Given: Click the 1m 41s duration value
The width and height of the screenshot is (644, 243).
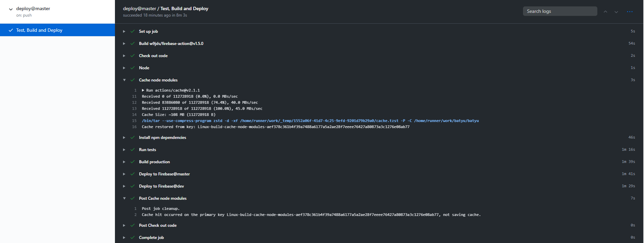Looking at the screenshot, I should [x=628, y=174].
